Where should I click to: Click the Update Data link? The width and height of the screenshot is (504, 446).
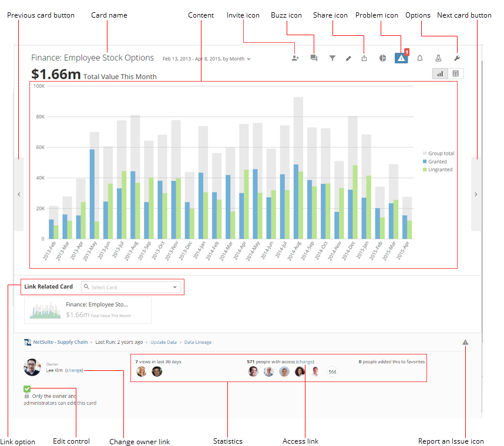163,342
